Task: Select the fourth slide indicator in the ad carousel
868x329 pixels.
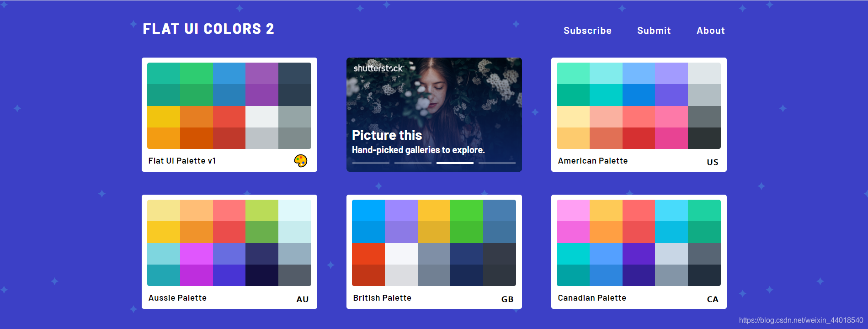Action: pos(497,163)
